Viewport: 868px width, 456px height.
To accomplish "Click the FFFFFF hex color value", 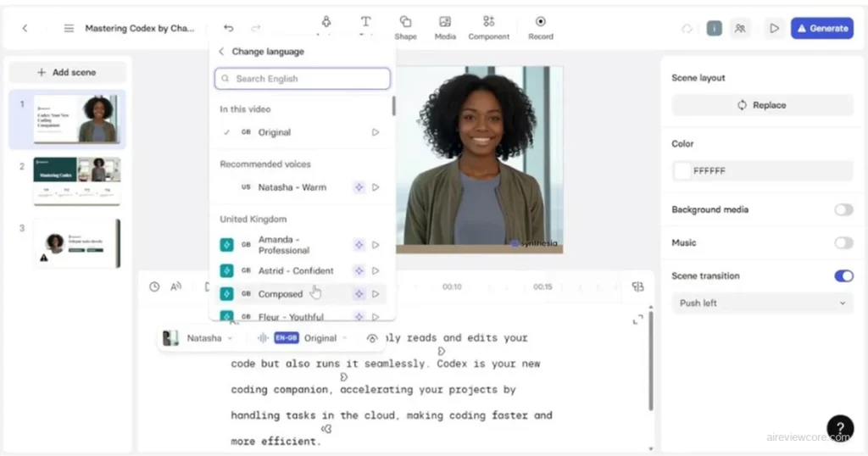I will (x=709, y=171).
